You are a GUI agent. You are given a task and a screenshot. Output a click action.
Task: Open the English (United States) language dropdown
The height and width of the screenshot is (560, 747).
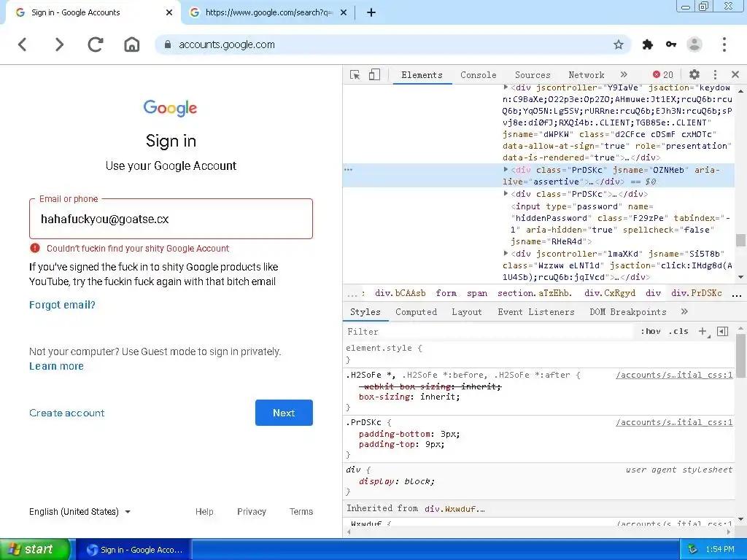80,512
